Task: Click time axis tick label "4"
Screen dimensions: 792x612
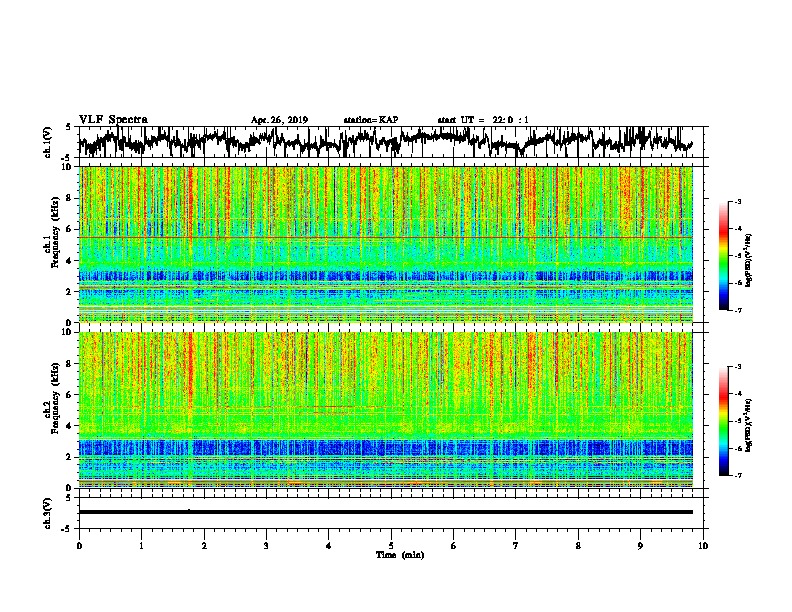Action: coord(329,546)
